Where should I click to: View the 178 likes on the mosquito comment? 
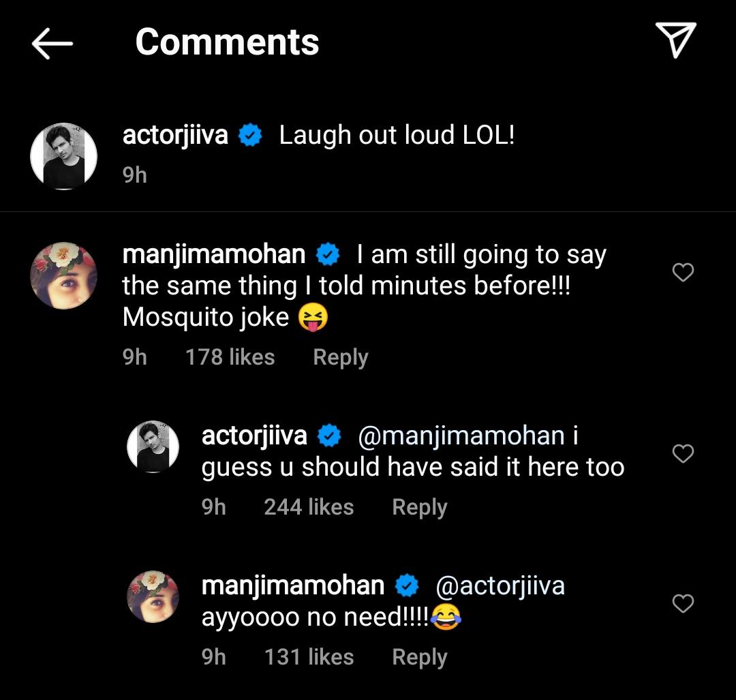pos(230,356)
